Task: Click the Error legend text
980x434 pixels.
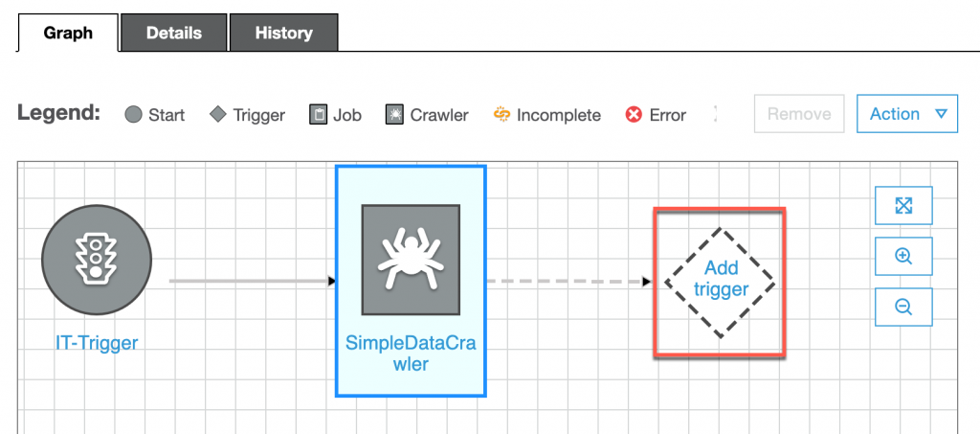Action: [x=667, y=115]
